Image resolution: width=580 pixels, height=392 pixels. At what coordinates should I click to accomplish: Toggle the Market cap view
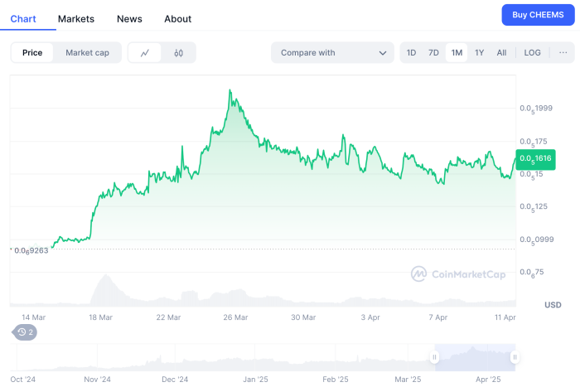point(87,53)
